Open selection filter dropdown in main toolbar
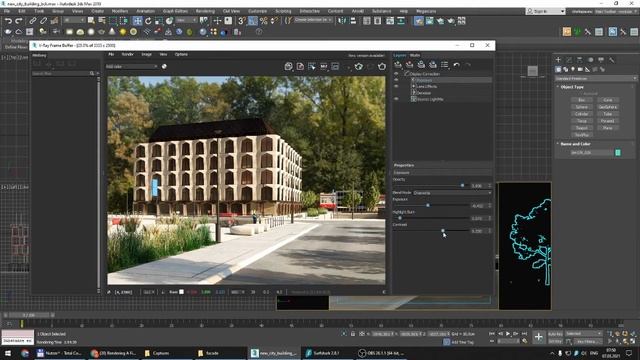 pyautogui.click(x=74, y=20)
